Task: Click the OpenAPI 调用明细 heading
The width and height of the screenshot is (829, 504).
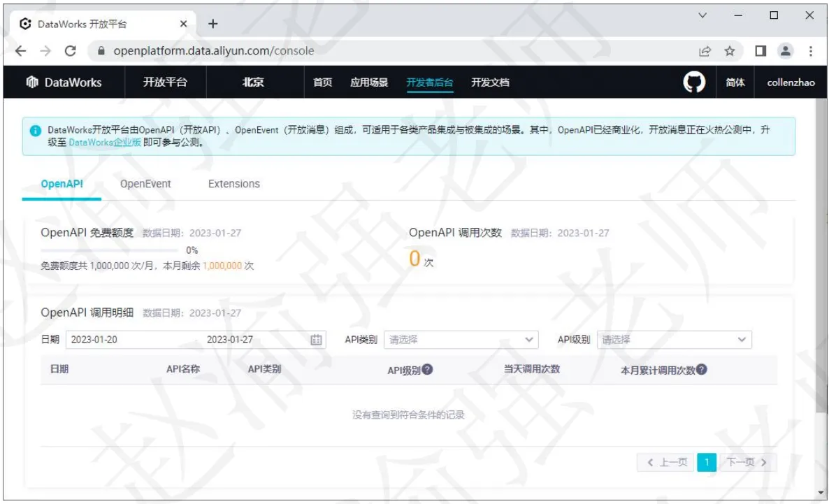Action: pos(87,312)
